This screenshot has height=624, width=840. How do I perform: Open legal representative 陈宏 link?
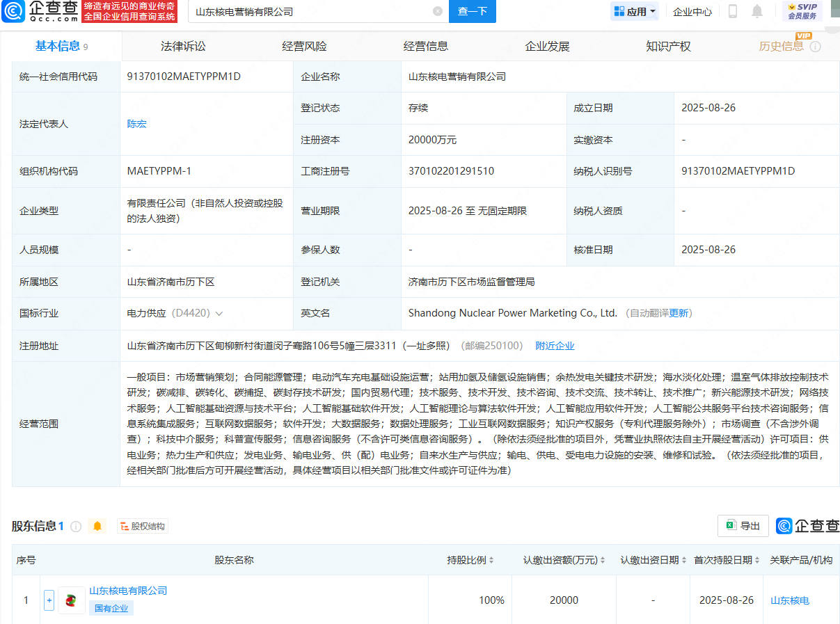(x=136, y=124)
